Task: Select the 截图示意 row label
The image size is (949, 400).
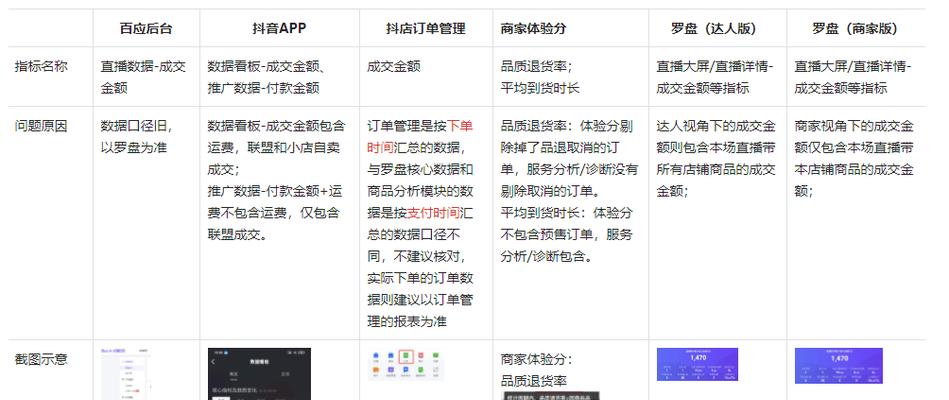Action: (x=41, y=359)
